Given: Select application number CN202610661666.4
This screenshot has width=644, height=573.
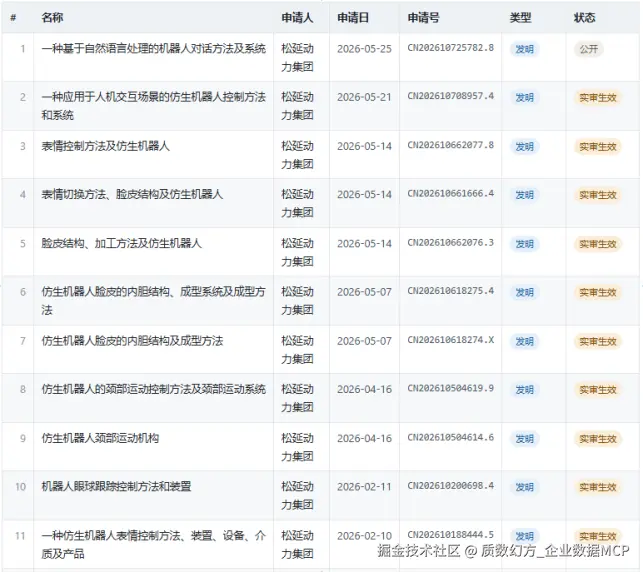Looking at the screenshot, I should click(451, 193).
